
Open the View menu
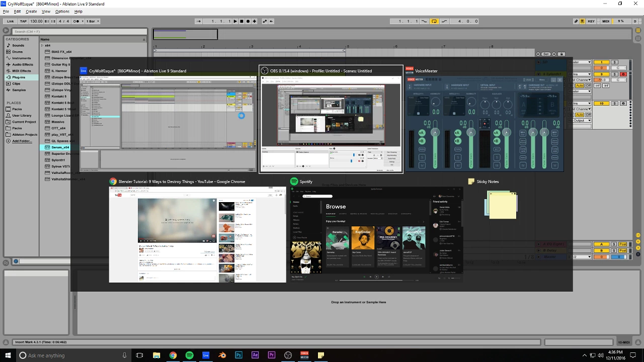[46, 11]
